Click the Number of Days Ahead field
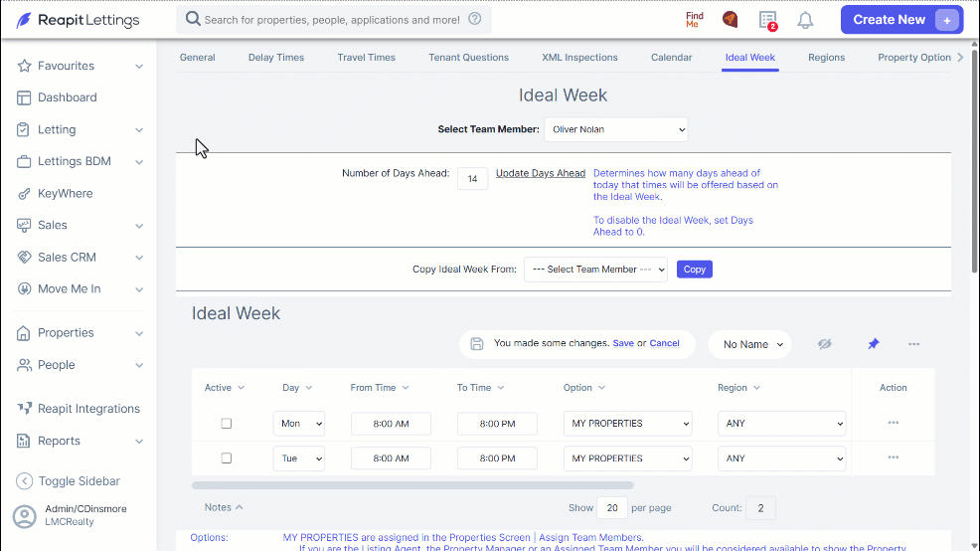This screenshot has width=980, height=551. (x=472, y=179)
